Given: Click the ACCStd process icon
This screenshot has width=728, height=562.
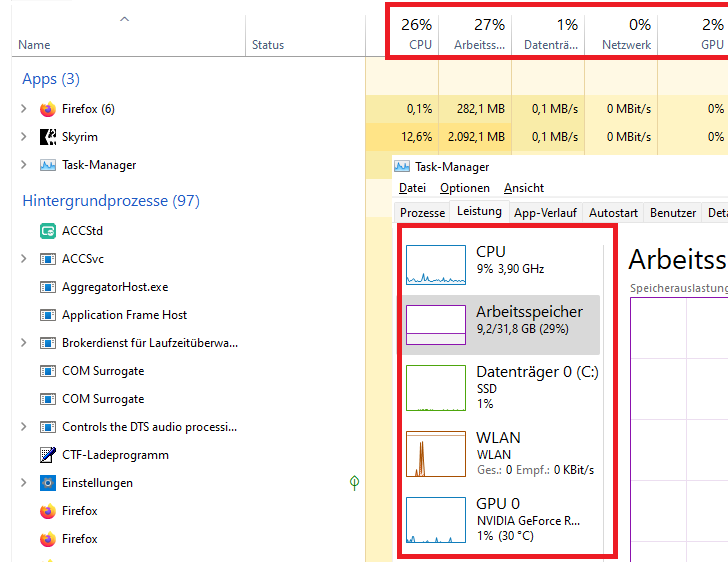Looking at the screenshot, I should coord(48,231).
